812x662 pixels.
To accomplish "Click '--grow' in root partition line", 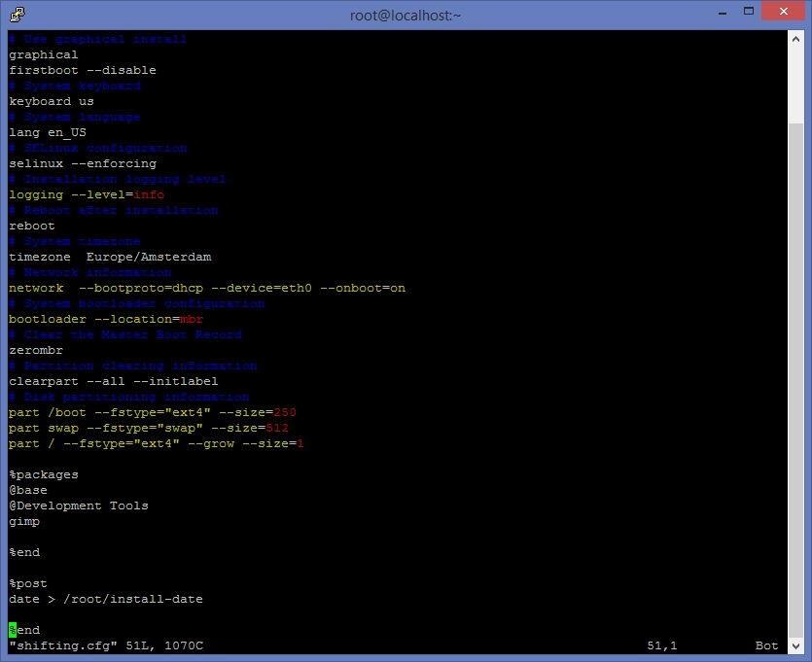I will pyautogui.click(x=211, y=443).
